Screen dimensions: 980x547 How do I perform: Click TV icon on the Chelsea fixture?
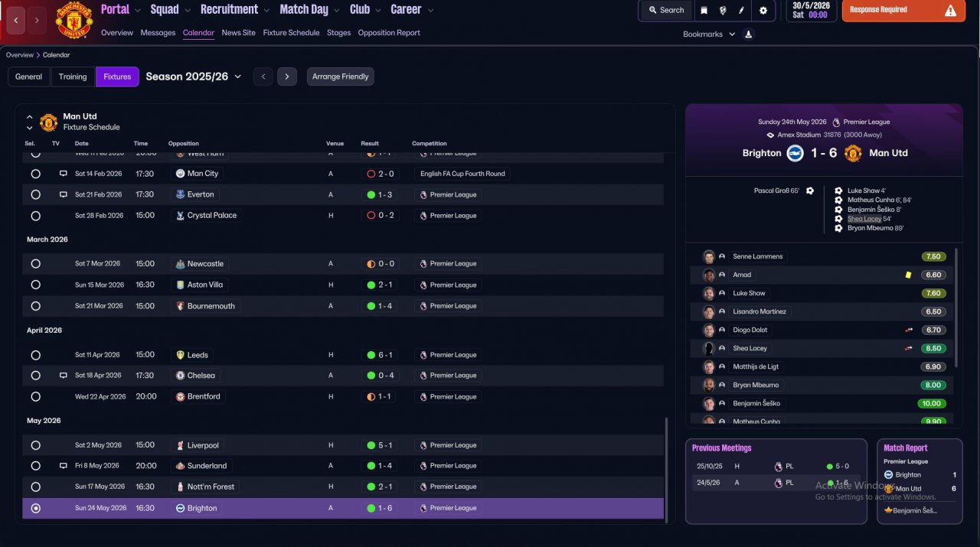point(64,376)
